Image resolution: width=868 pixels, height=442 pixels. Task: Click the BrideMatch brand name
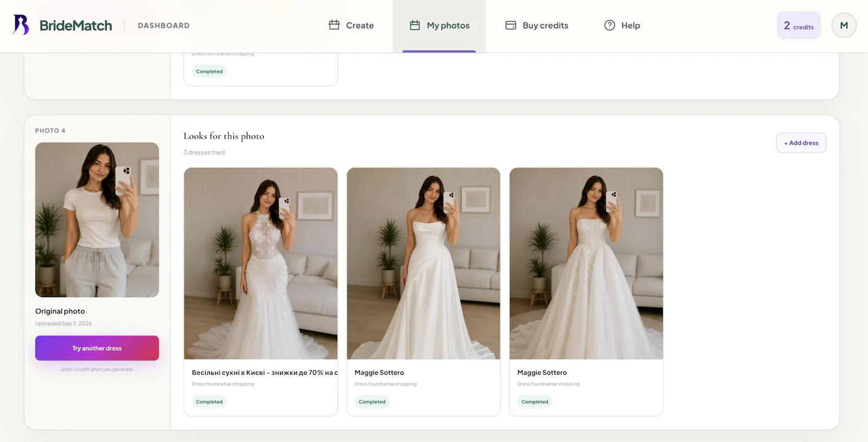[76, 26]
